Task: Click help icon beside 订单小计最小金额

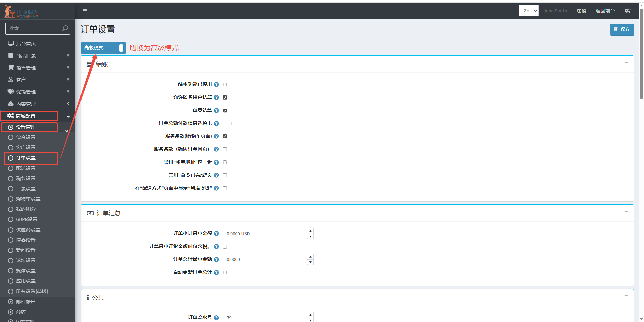Action: pos(216,234)
